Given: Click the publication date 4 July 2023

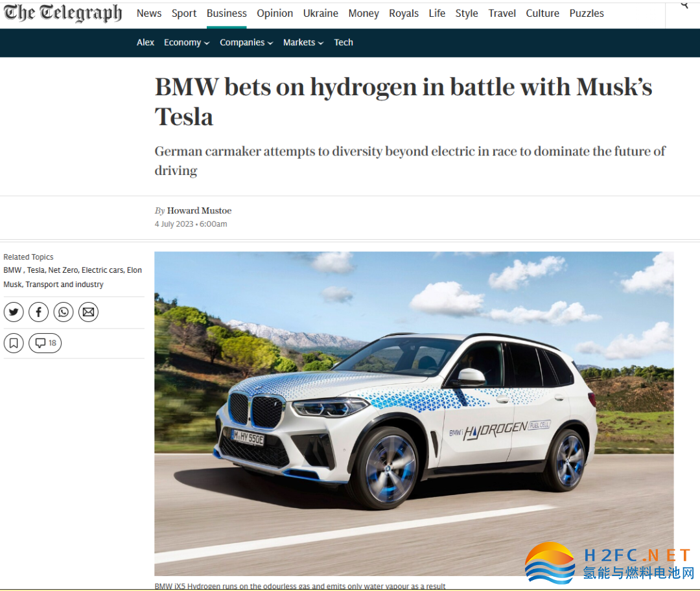Looking at the screenshot, I should (x=174, y=224).
